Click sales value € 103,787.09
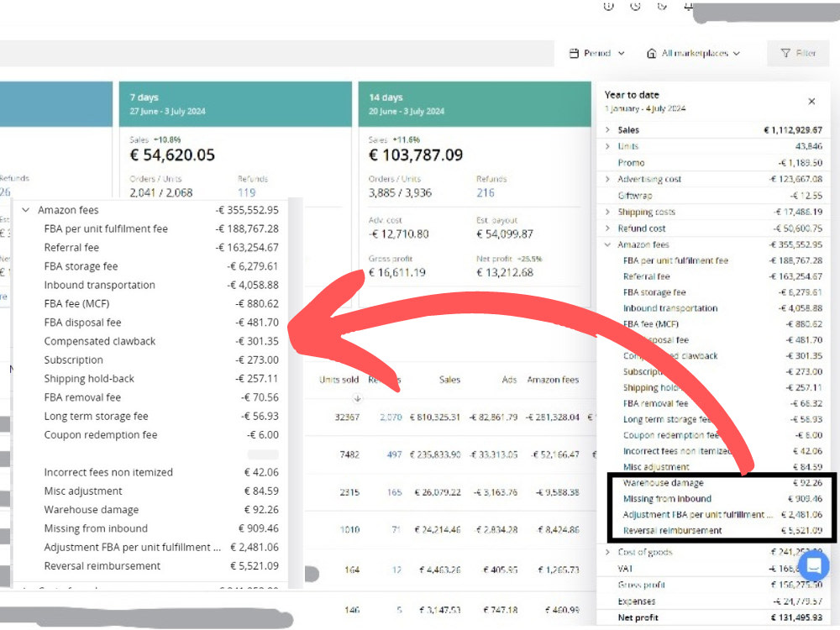Image resolution: width=840 pixels, height=630 pixels. 416,155
